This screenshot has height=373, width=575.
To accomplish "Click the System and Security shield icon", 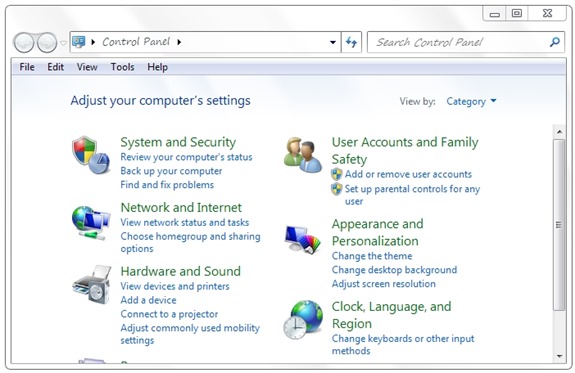I will point(91,155).
